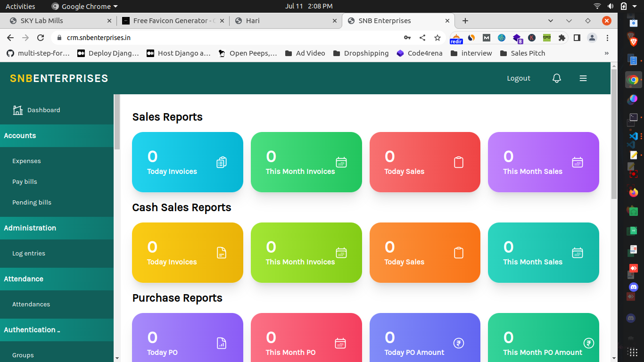Open the interview bookmark folder
Screen dimensions: 644x362
pos(471,53)
